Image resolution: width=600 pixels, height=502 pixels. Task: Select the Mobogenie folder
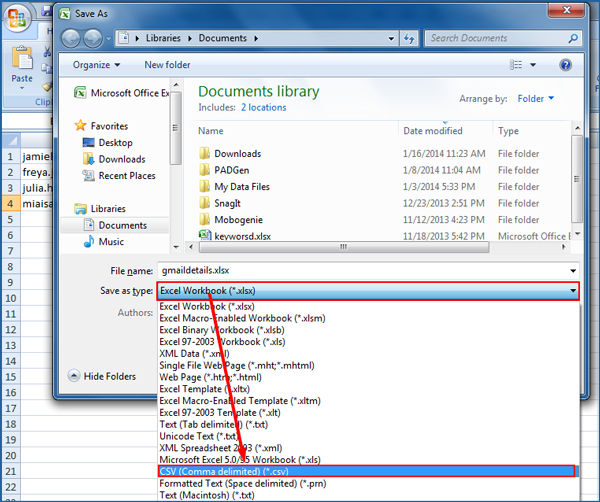click(238, 220)
